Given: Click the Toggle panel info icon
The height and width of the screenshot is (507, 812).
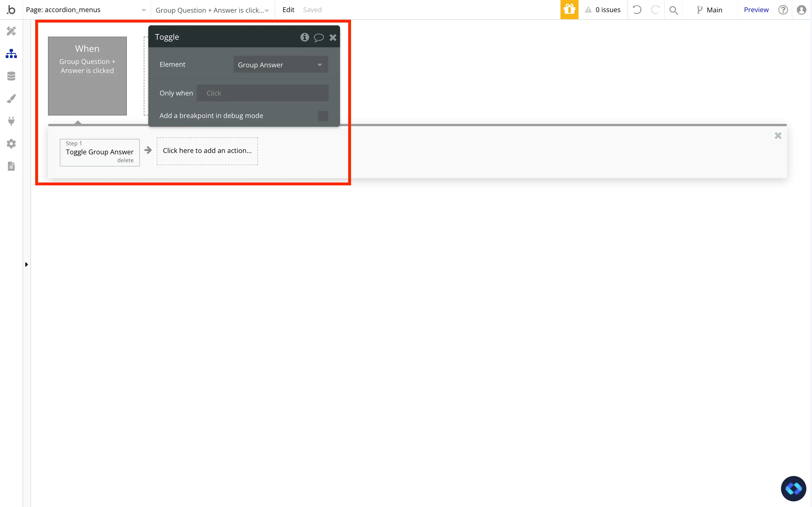Looking at the screenshot, I should tap(304, 37).
